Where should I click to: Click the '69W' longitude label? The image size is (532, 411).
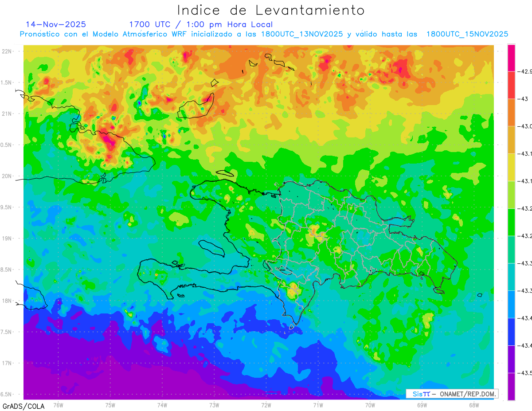[422, 405]
